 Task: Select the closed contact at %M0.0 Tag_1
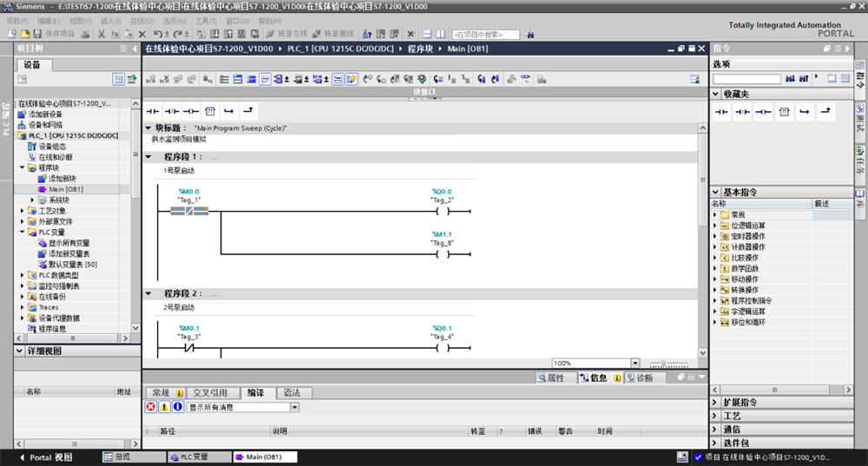tap(189, 211)
